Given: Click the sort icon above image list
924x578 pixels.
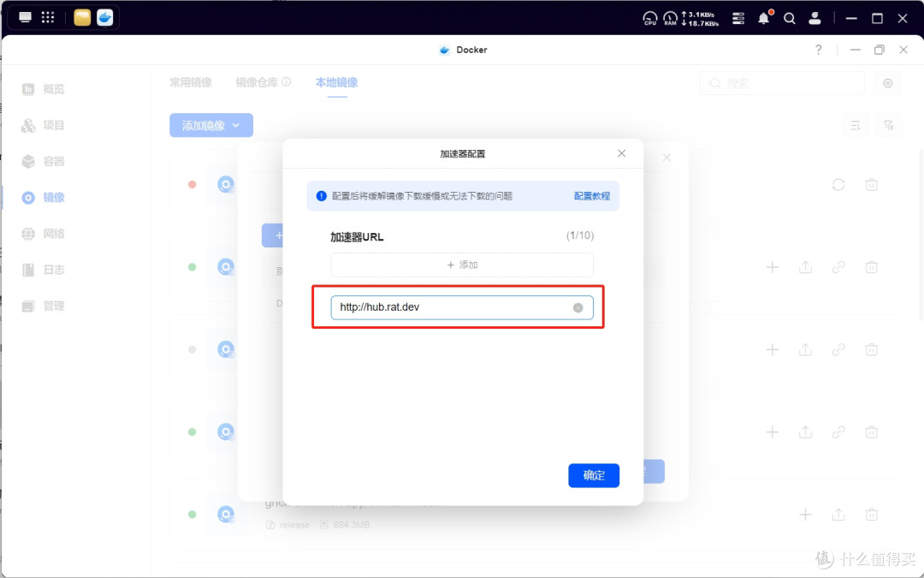Looking at the screenshot, I should (855, 125).
